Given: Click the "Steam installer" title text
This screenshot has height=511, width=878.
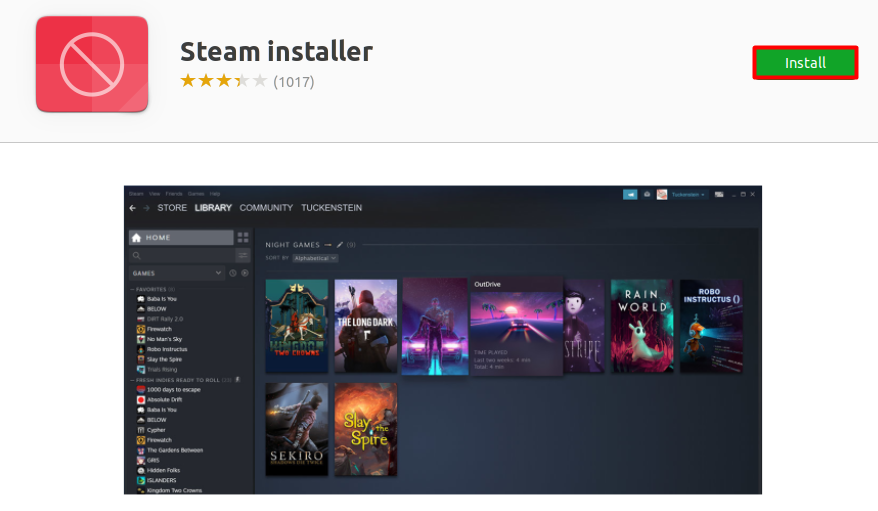Looking at the screenshot, I should coord(276,51).
